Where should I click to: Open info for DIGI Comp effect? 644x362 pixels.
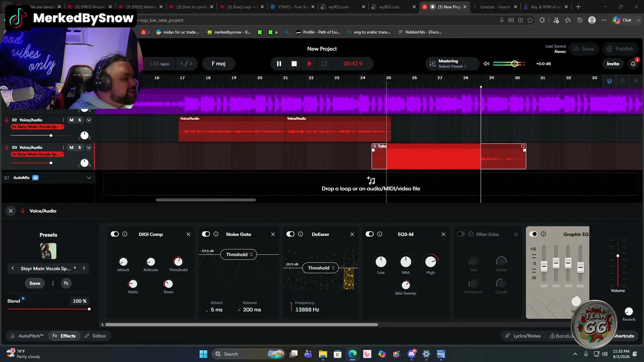click(125, 234)
